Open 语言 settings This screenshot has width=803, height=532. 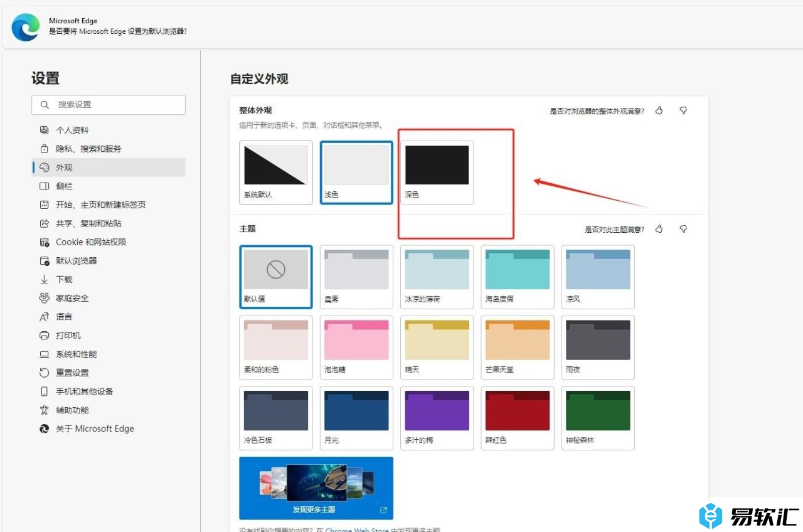(x=108, y=317)
